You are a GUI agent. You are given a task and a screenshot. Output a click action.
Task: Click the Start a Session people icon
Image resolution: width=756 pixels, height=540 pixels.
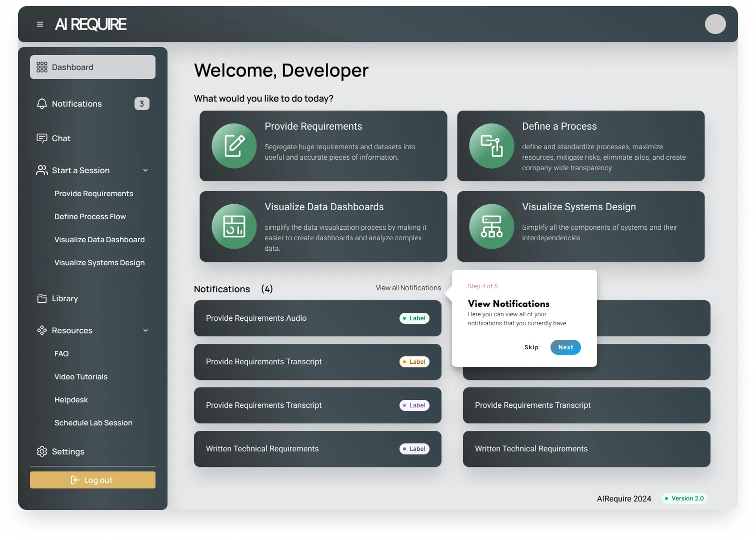pos(42,170)
